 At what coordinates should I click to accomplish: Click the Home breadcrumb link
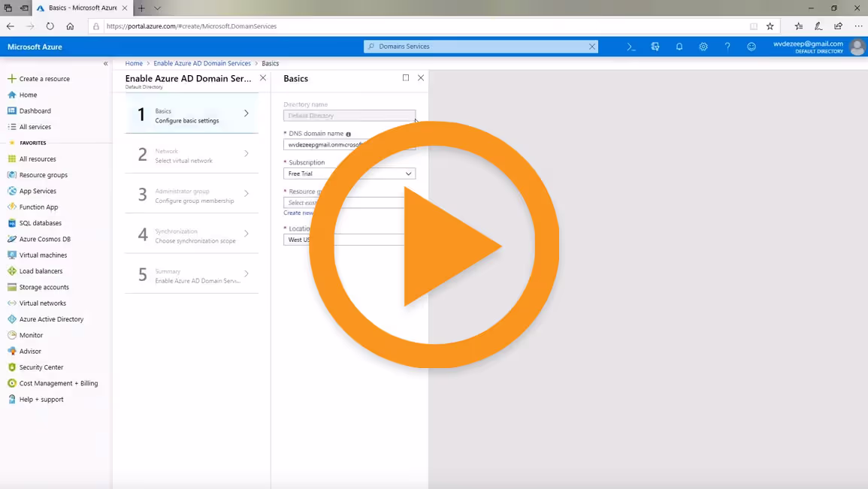point(134,64)
